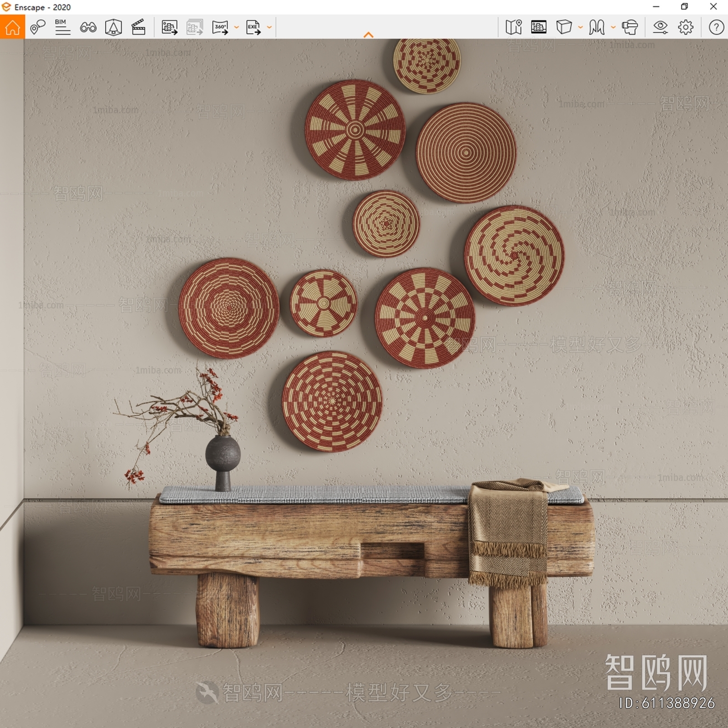Export a 360 panorama
Screen dimensions: 728x728
221,27
